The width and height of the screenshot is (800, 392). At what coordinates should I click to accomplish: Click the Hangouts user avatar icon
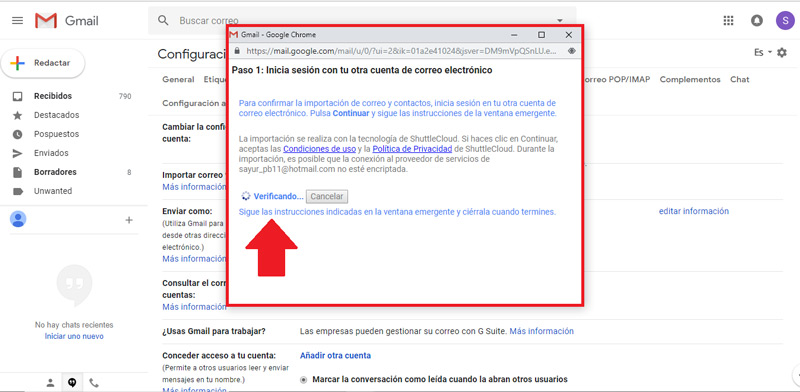click(18, 219)
